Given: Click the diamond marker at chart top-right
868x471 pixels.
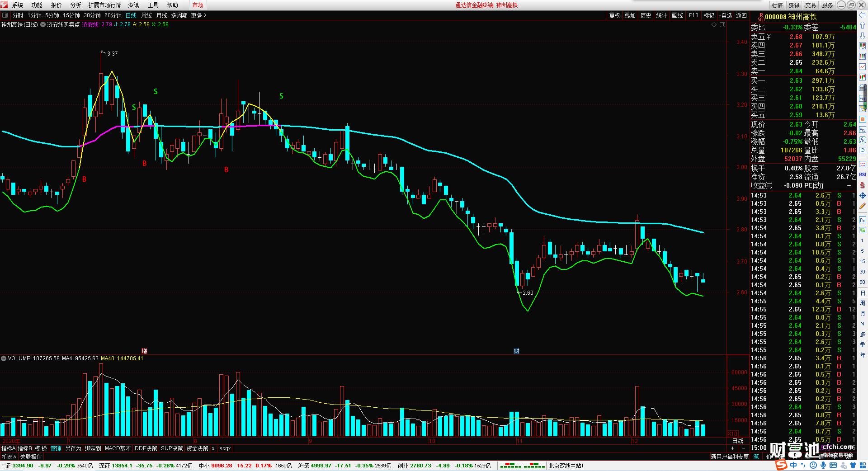Looking at the screenshot, I should 714,24.
